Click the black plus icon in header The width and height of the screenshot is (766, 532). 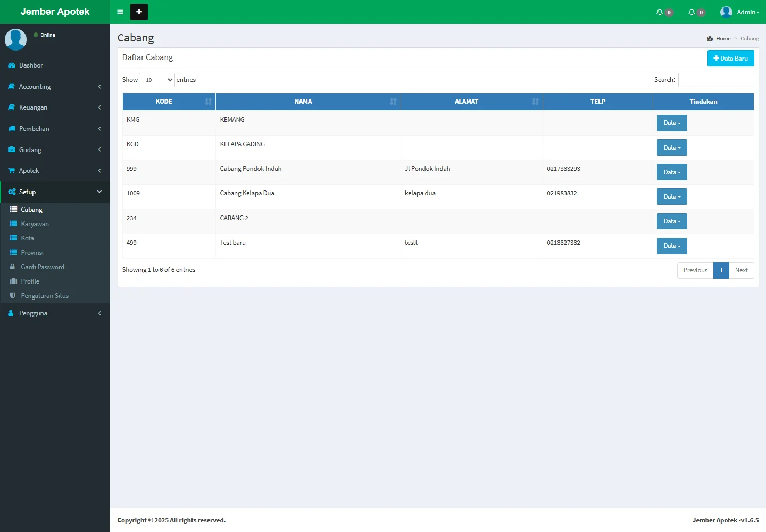click(x=139, y=12)
